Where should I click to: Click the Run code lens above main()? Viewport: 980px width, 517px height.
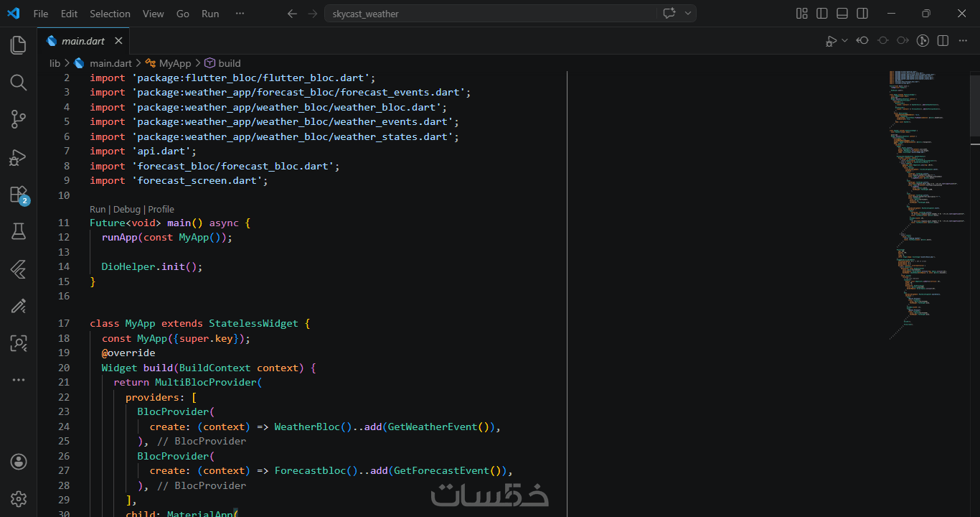tap(98, 209)
